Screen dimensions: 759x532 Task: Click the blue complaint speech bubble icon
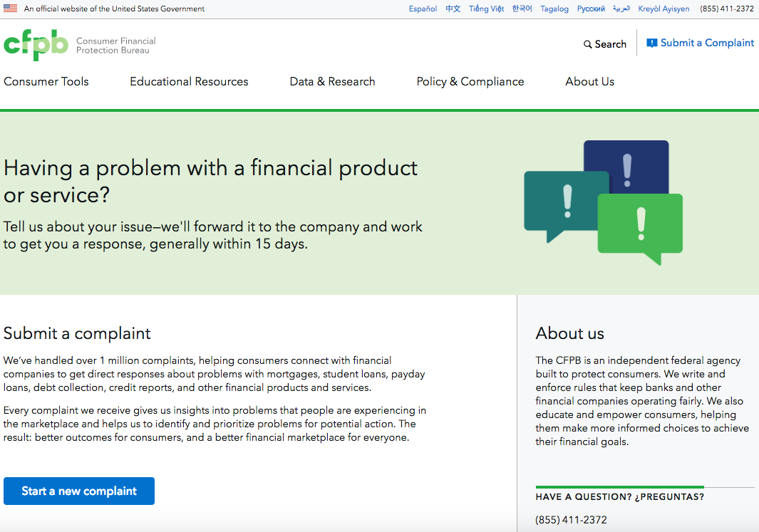click(x=652, y=43)
